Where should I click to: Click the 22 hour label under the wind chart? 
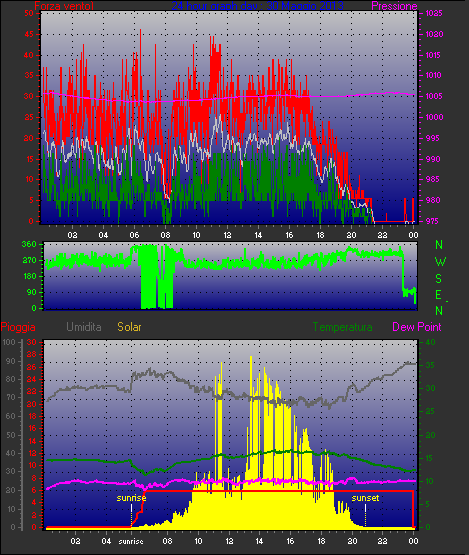click(382, 235)
